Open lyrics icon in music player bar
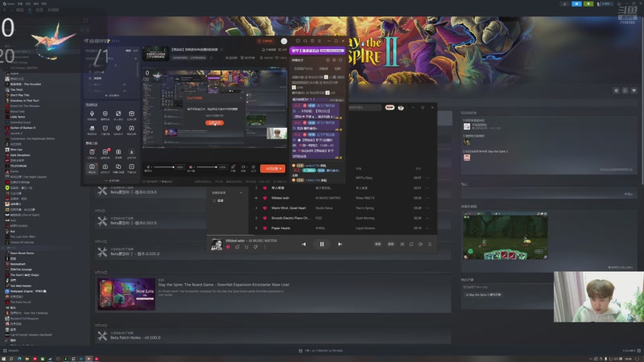This screenshot has width=644, height=362. (402, 244)
